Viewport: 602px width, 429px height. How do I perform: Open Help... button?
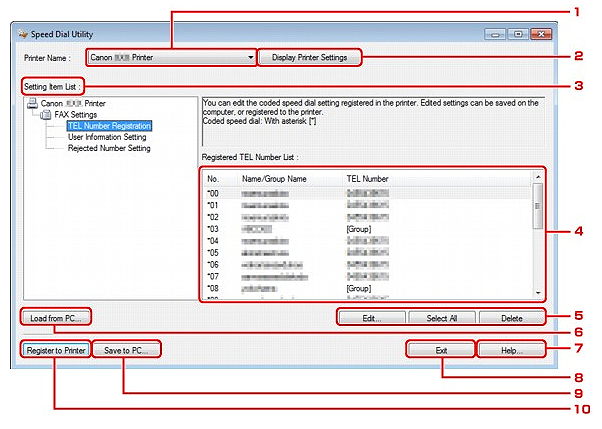(x=512, y=349)
